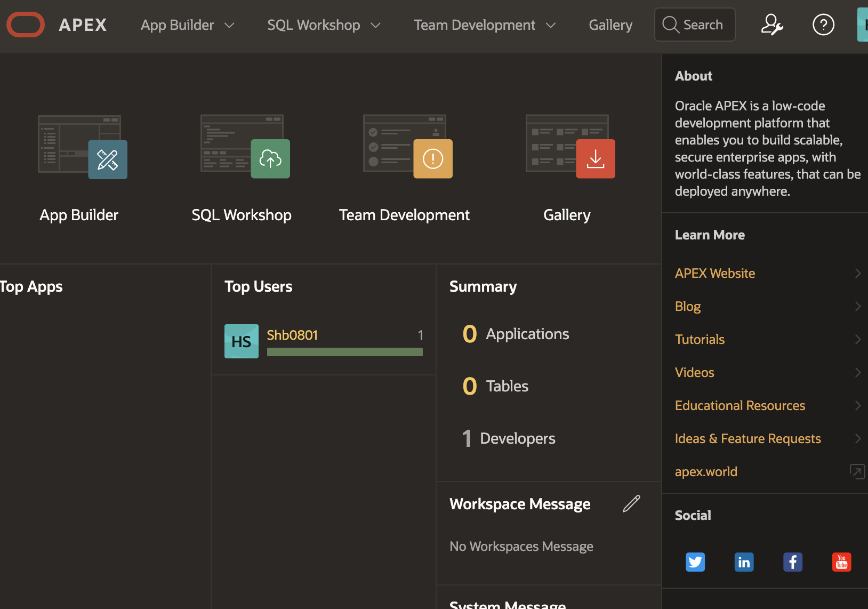Image resolution: width=868 pixels, height=609 pixels.
Task: Open the YouTube social icon
Action: (842, 562)
